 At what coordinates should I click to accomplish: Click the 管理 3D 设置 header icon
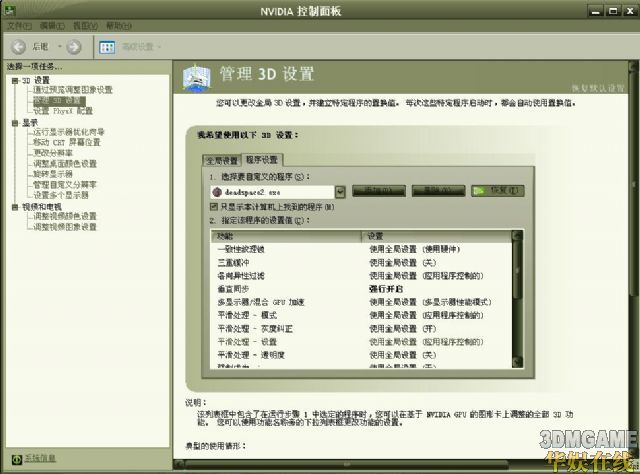click(197, 78)
